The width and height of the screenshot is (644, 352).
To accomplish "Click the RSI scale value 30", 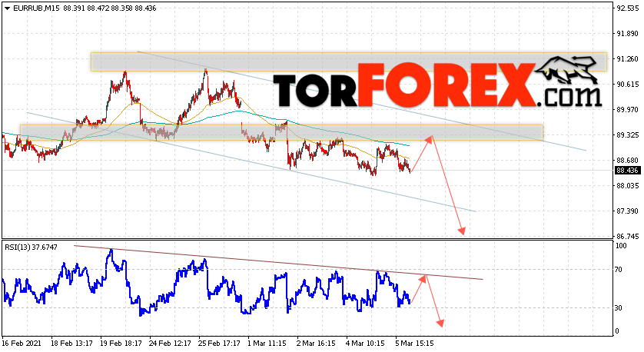I will point(620,308).
